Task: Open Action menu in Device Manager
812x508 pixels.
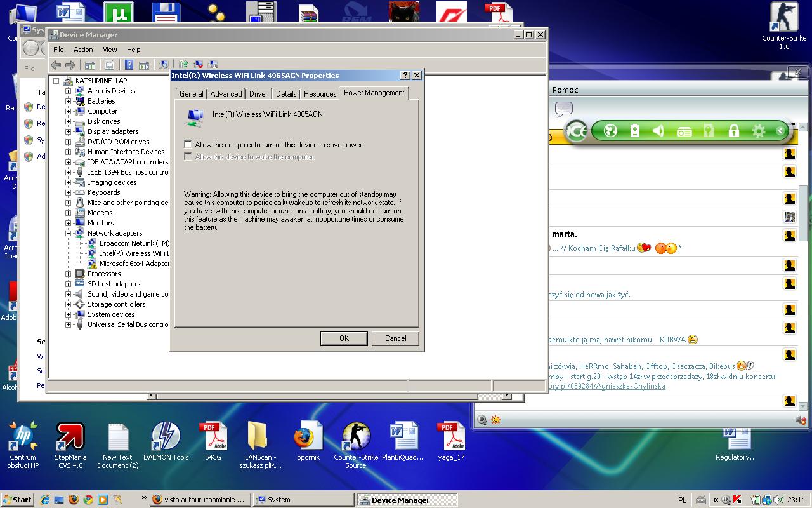Action: point(83,50)
